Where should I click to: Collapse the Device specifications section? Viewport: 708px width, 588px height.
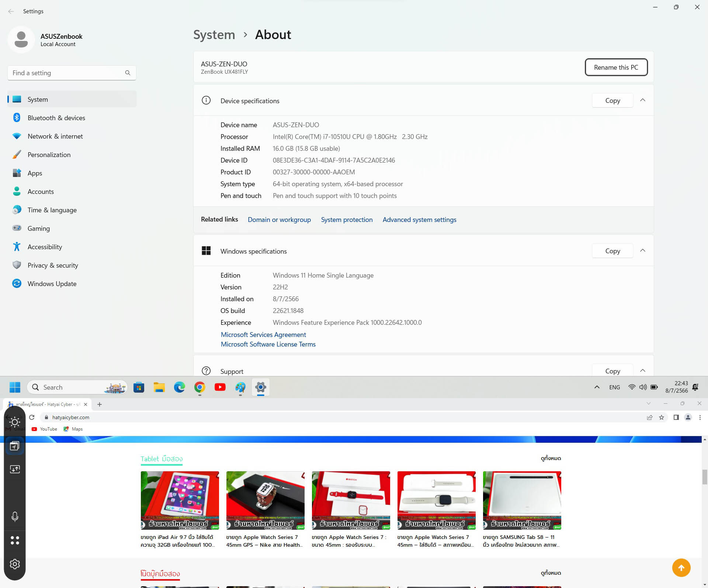(x=643, y=100)
